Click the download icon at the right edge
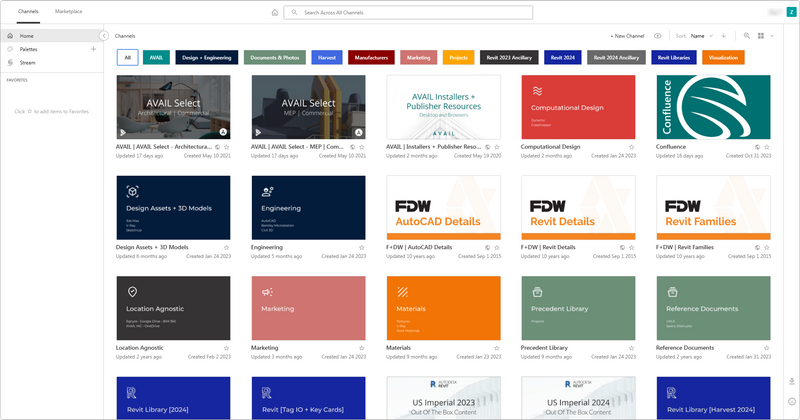Screen dimensions: 800x420 (792, 381)
